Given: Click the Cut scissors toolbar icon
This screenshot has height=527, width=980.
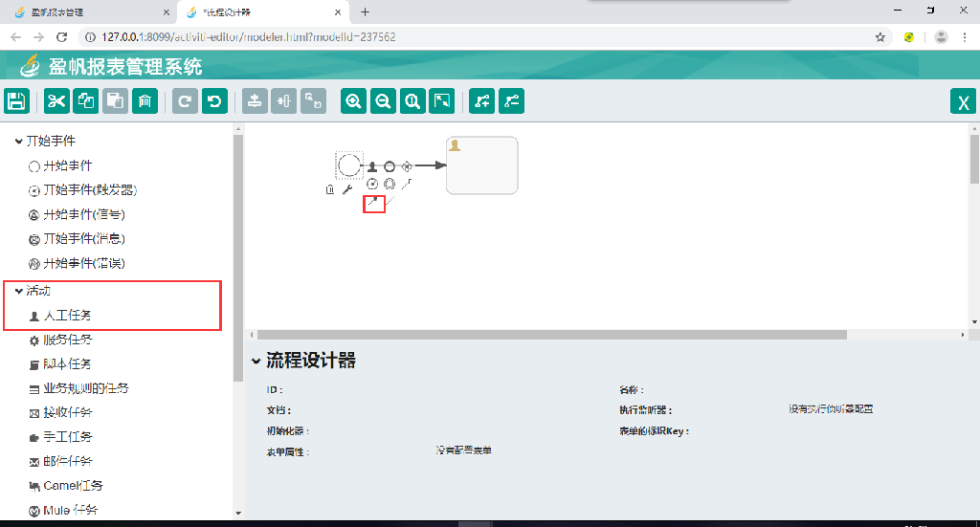Looking at the screenshot, I should 56,101.
